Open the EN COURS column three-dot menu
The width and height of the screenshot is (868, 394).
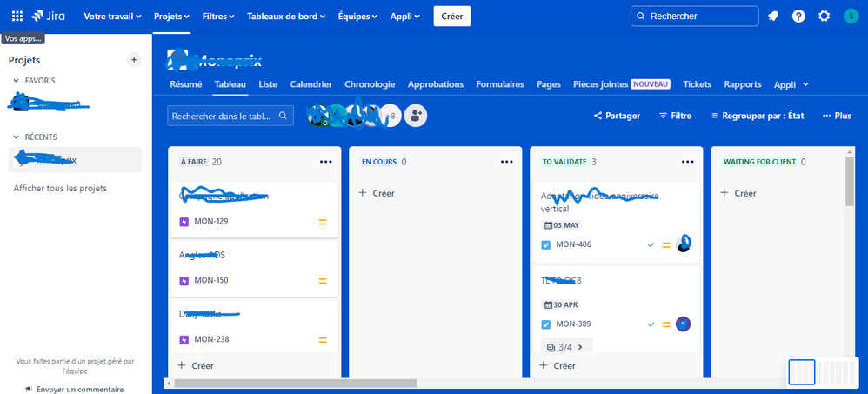506,162
